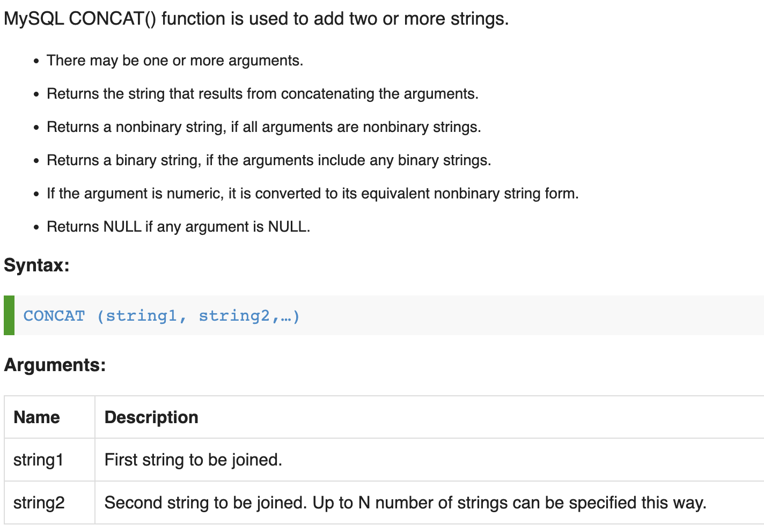Click the "Second string to be joined" description cell
This screenshot has width=764, height=532.
click(405, 503)
